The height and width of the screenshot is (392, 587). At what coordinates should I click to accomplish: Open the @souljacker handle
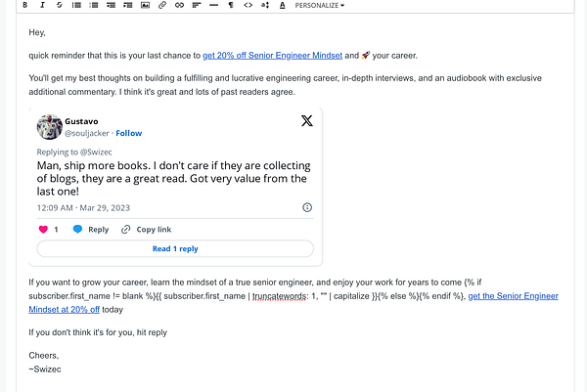(x=87, y=133)
